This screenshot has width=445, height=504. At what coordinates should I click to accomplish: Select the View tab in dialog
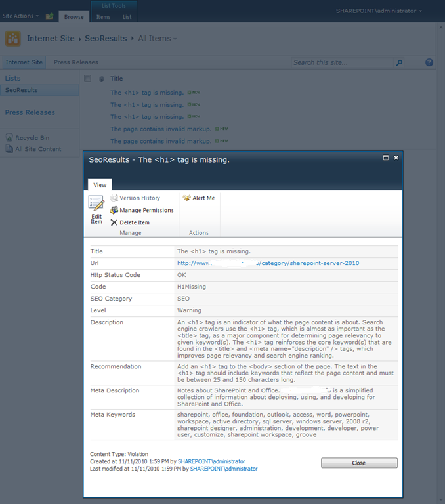pyautogui.click(x=100, y=185)
